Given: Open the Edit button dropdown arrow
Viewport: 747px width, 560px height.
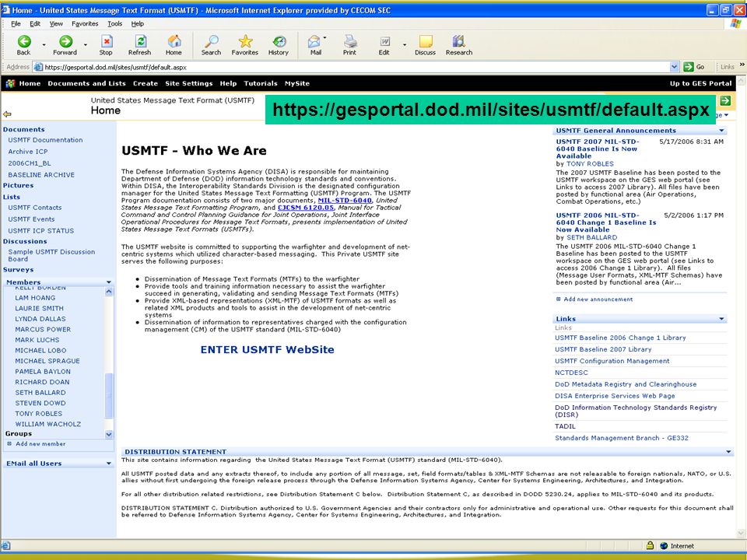Looking at the screenshot, I should point(405,45).
